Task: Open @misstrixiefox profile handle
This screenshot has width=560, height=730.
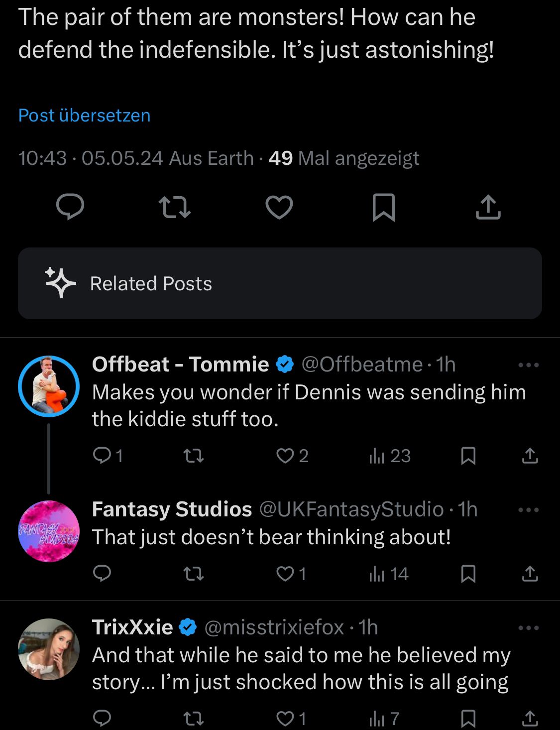Action: pos(274,627)
